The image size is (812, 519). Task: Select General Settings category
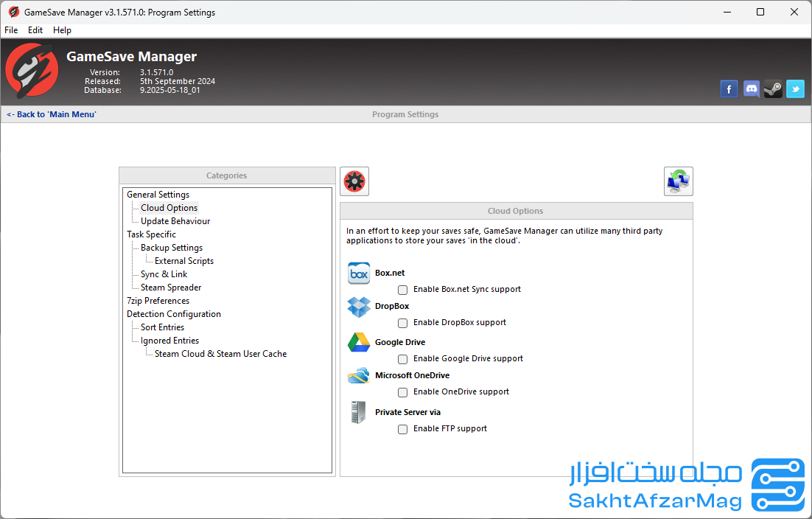coord(158,195)
